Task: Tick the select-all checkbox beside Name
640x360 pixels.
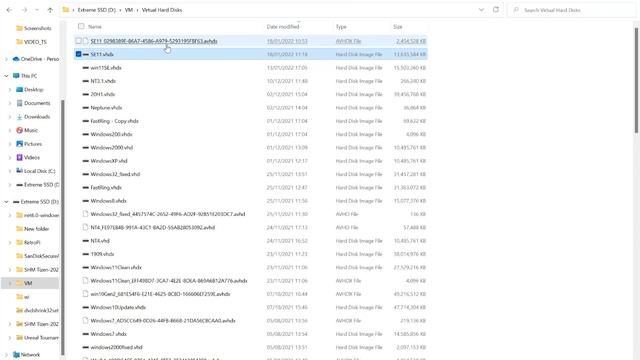Action: (81, 26)
